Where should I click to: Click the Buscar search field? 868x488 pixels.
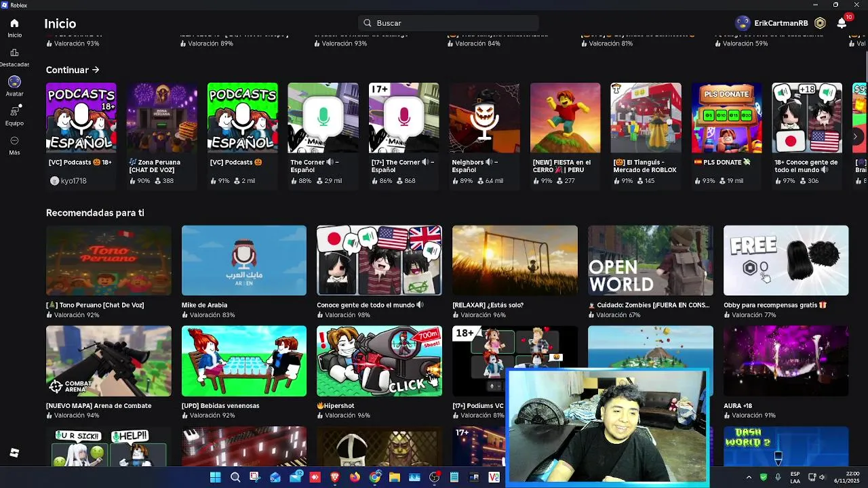tap(448, 23)
